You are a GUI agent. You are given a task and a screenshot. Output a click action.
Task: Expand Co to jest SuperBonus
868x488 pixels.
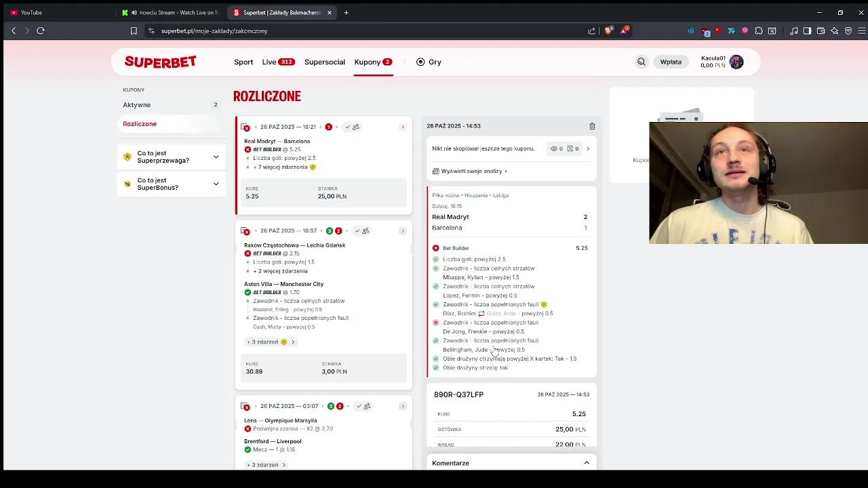pyautogui.click(x=172, y=184)
